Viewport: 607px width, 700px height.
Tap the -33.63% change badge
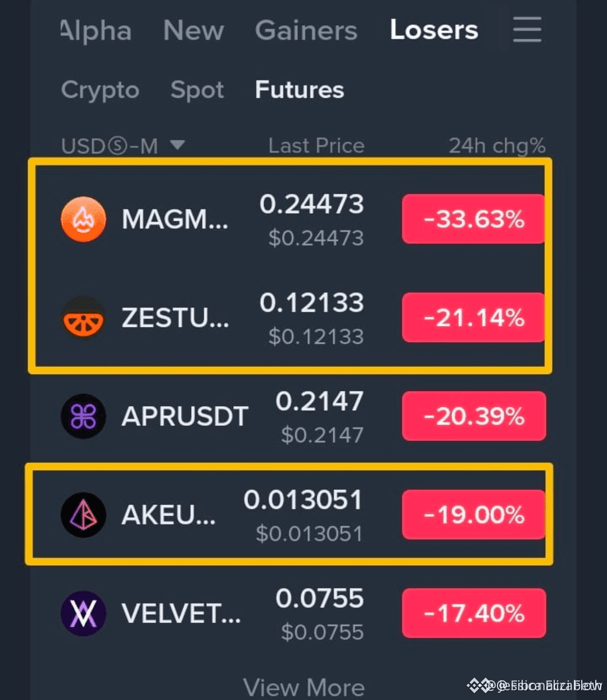point(473,219)
